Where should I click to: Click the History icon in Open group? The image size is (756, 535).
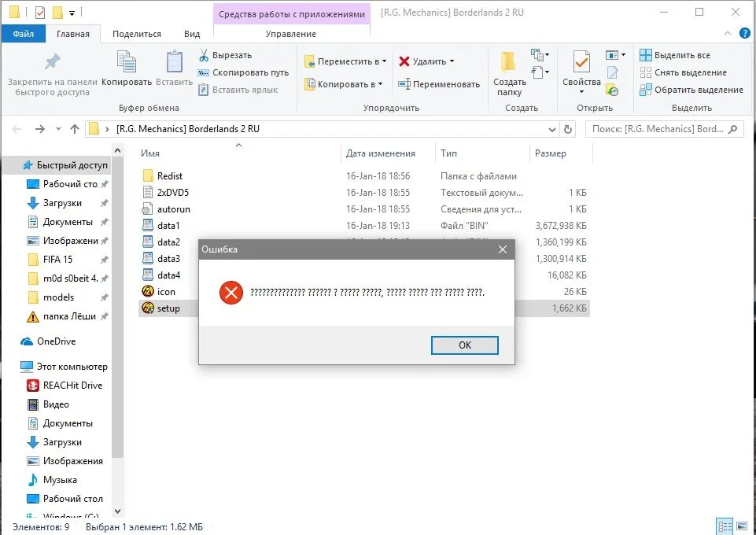[612, 90]
